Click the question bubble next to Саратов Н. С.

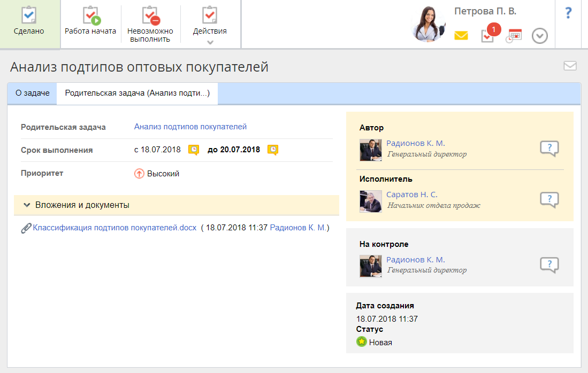tap(549, 200)
